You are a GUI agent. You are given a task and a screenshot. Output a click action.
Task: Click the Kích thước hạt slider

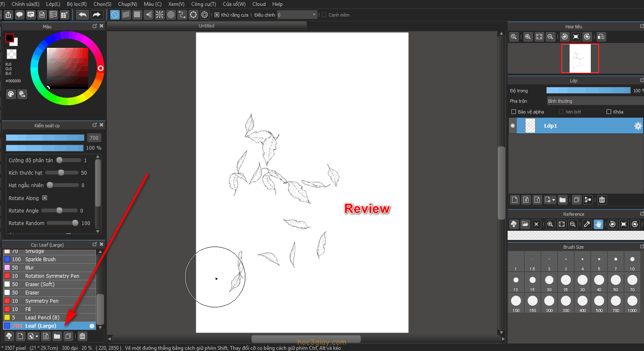click(x=62, y=173)
